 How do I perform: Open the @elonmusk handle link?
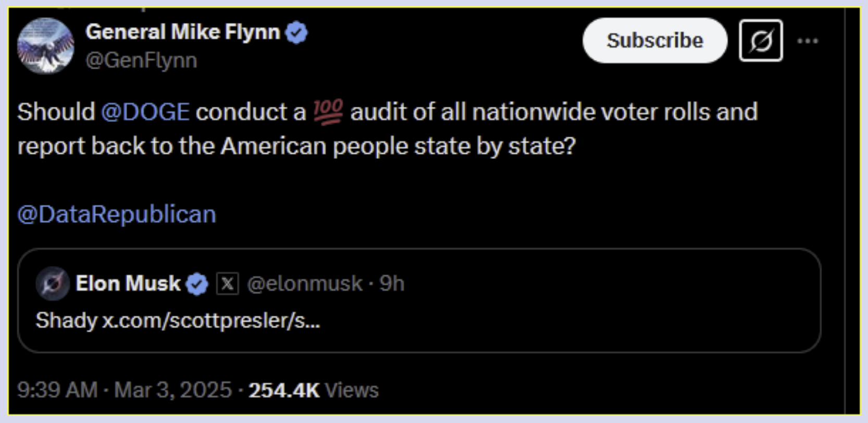304,283
